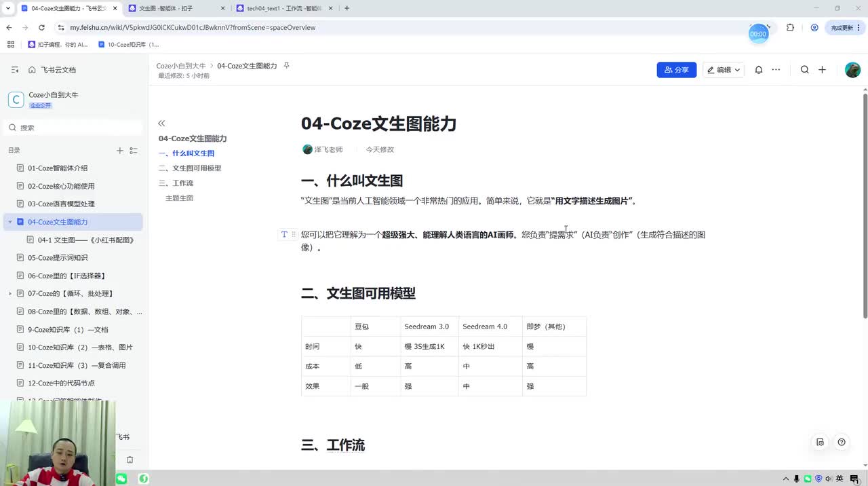Image resolution: width=868 pixels, height=486 pixels.
Task: Open bookmark 10-Coze知识库
Action: [x=129, y=45]
